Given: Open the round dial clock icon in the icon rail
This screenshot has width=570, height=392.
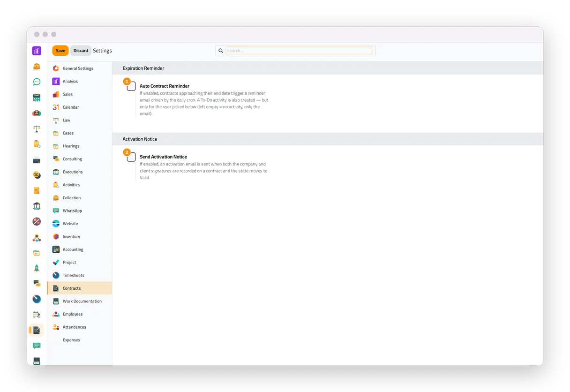Looking at the screenshot, I should coord(37,299).
